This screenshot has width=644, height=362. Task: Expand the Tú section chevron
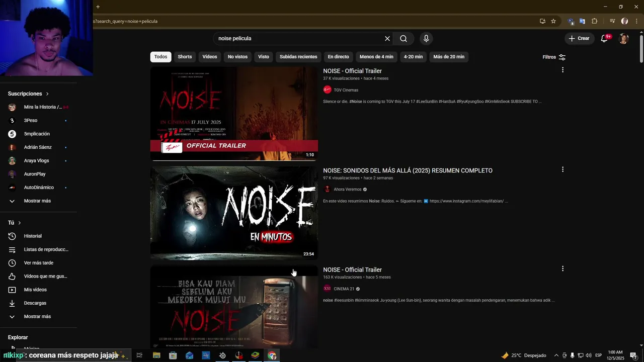coord(20,223)
